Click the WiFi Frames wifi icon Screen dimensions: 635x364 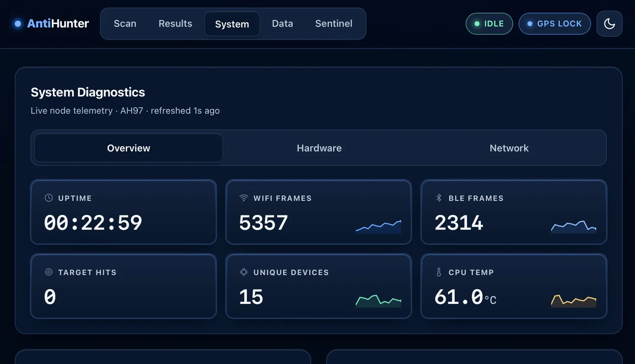pos(244,198)
